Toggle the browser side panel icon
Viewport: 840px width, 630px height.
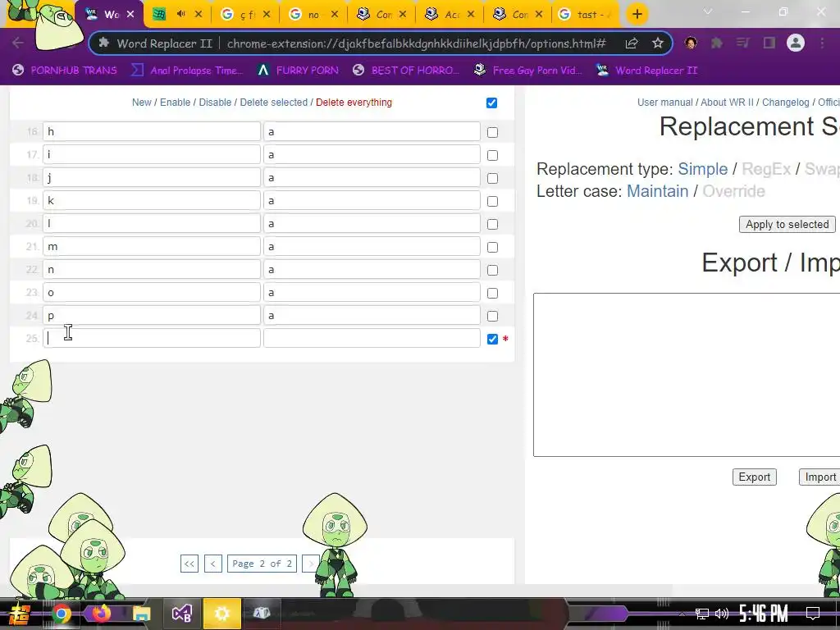pos(769,43)
